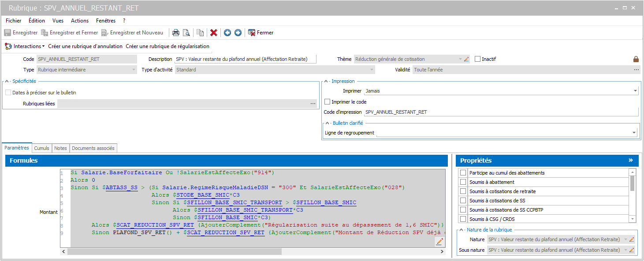The height and width of the screenshot is (261, 644).
Task: Enable Imprimer le code checkbox
Action: pos(327,102)
